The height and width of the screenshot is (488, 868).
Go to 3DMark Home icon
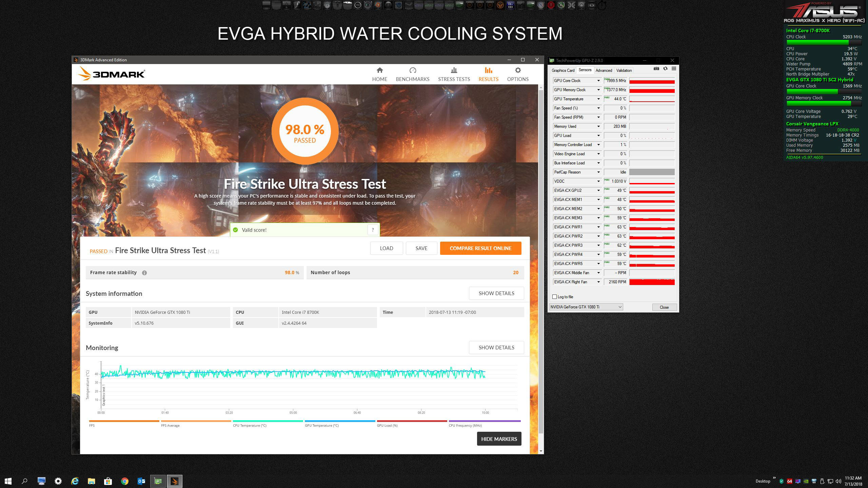(379, 70)
